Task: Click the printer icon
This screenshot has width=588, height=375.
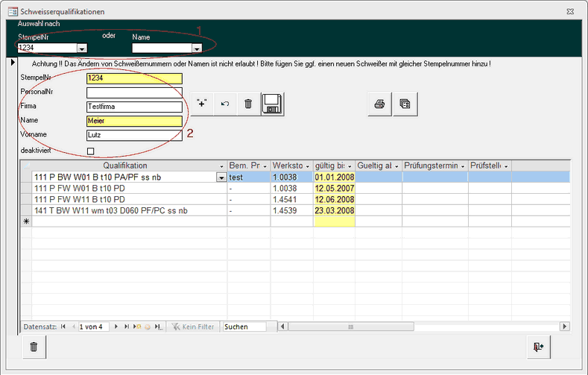Action: click(x=379, y=104)
